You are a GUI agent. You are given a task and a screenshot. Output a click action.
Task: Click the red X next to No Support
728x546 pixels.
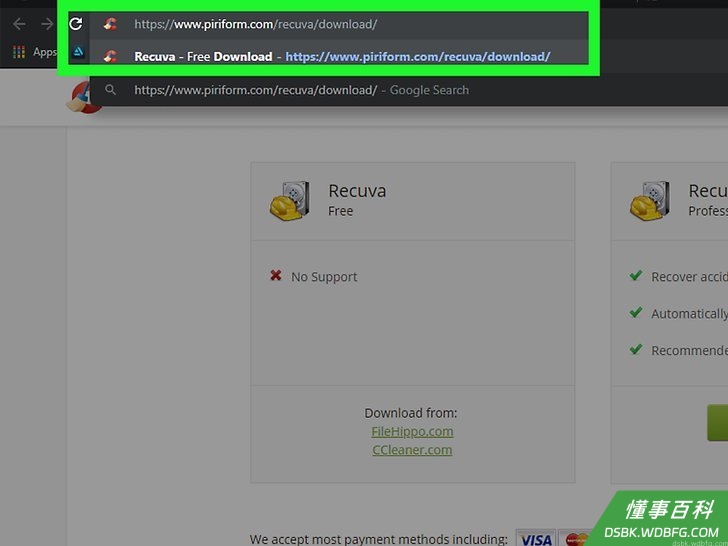click(x=276, y=275)
